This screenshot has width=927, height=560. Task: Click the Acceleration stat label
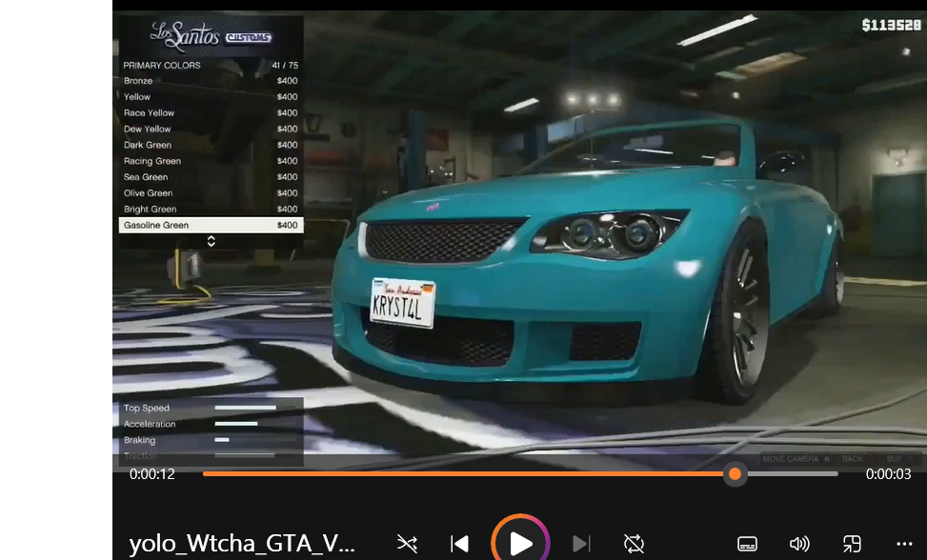(x=150, y=424)
